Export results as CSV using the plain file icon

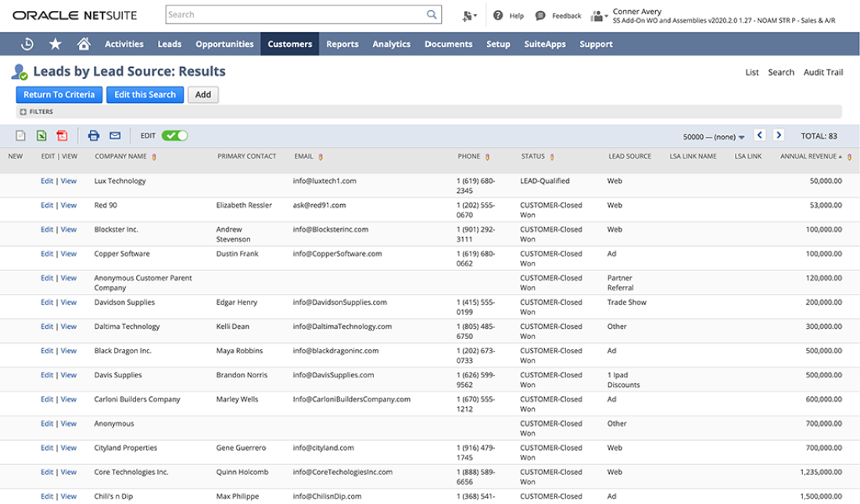tap(22, 135)
